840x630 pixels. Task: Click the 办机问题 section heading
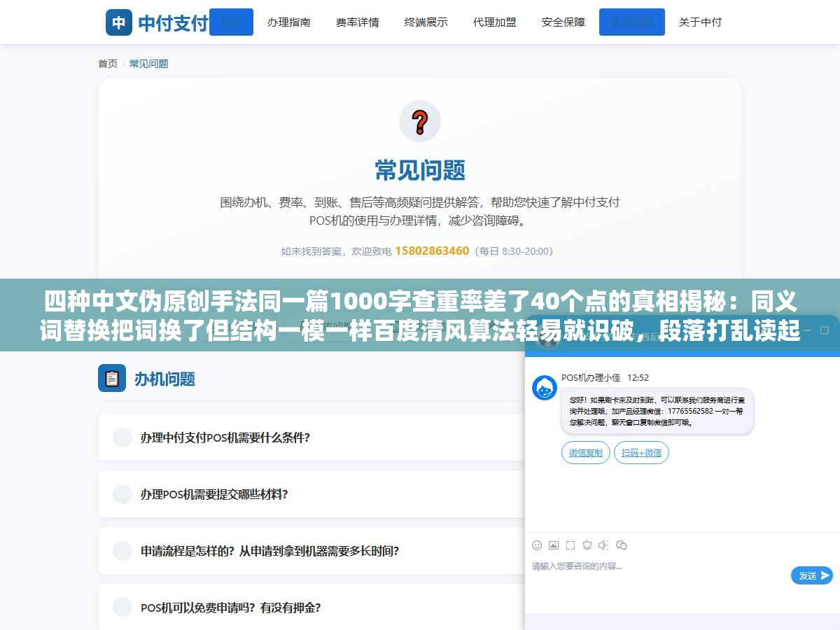click(x=164, y=379)
